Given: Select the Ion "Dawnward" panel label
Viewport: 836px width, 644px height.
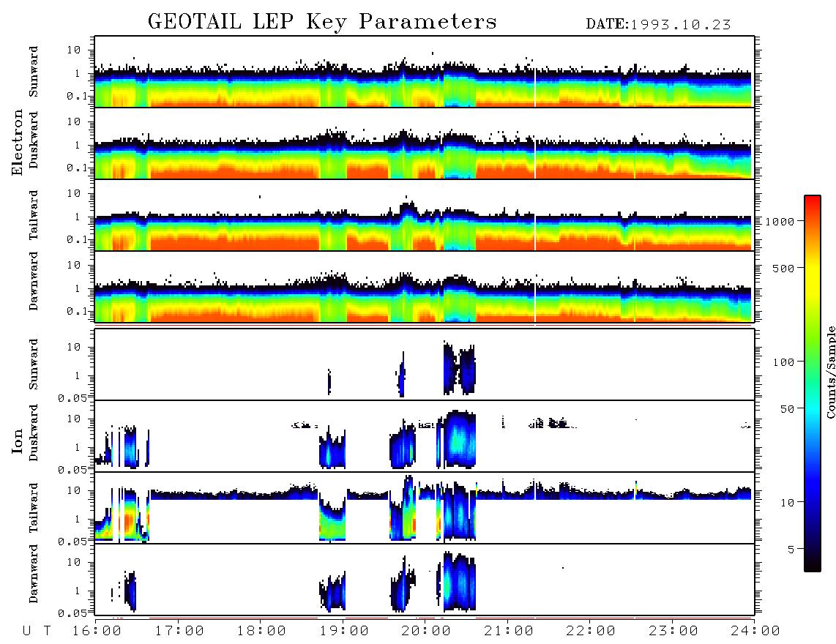Looking at the screenshot, I should (x=34, y=574).
